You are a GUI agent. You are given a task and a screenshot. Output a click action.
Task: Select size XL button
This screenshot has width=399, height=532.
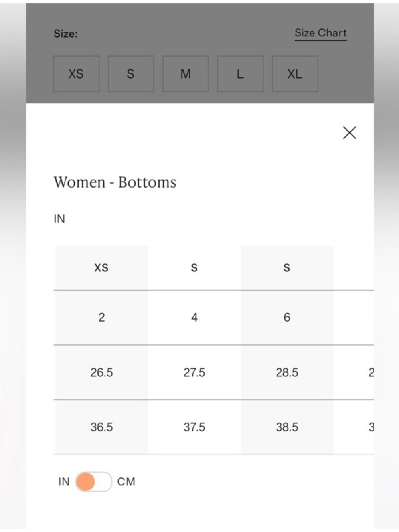(295, 74)
